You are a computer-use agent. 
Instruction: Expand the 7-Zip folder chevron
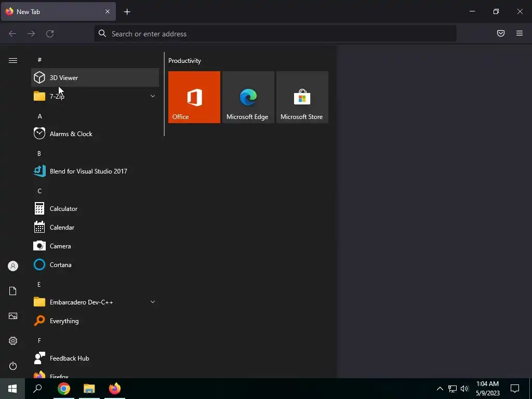click(x=153, y=96)
